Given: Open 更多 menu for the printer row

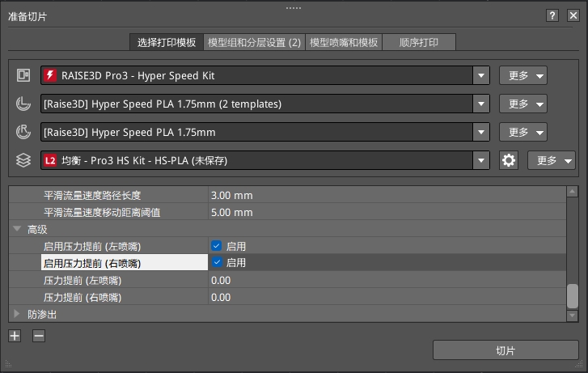Looking at the screenshot, I should click(x=523, y=75).
